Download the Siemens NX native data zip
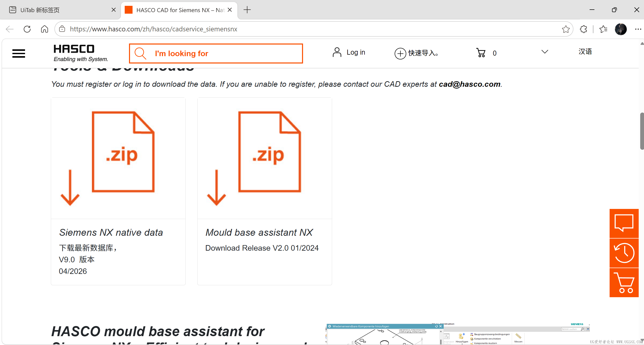The image size is (644, 345). click(x=118, y=191)
